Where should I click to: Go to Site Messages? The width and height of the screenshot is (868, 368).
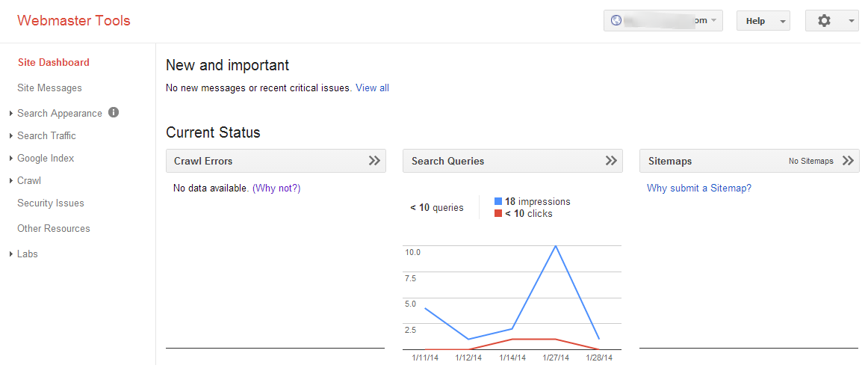coord(49,88)
